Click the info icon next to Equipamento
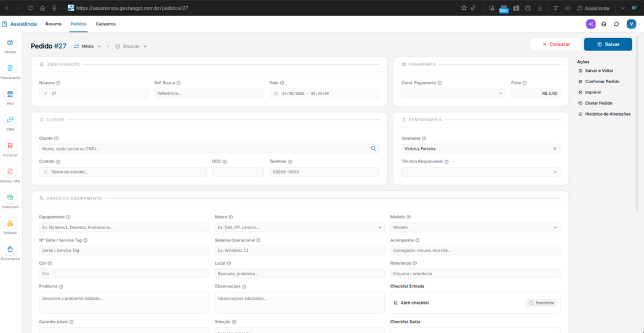644x333 pixels. (x=68, y=217)
